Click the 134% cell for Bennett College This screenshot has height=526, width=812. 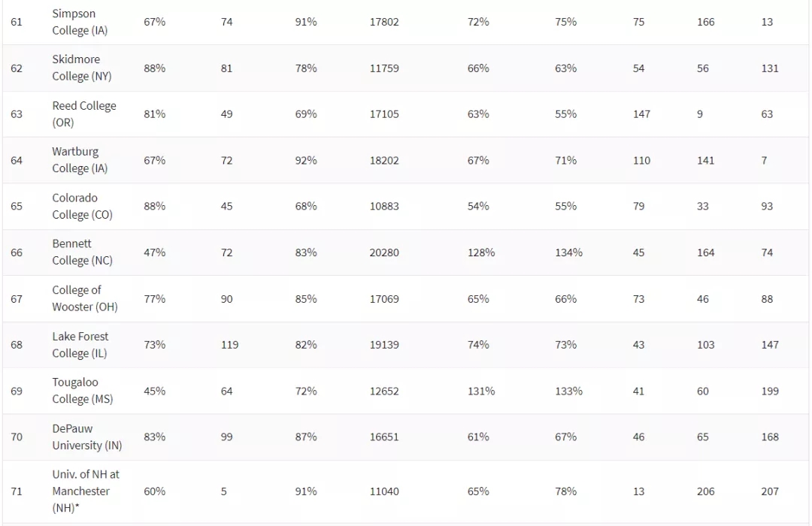click(568, 252)
